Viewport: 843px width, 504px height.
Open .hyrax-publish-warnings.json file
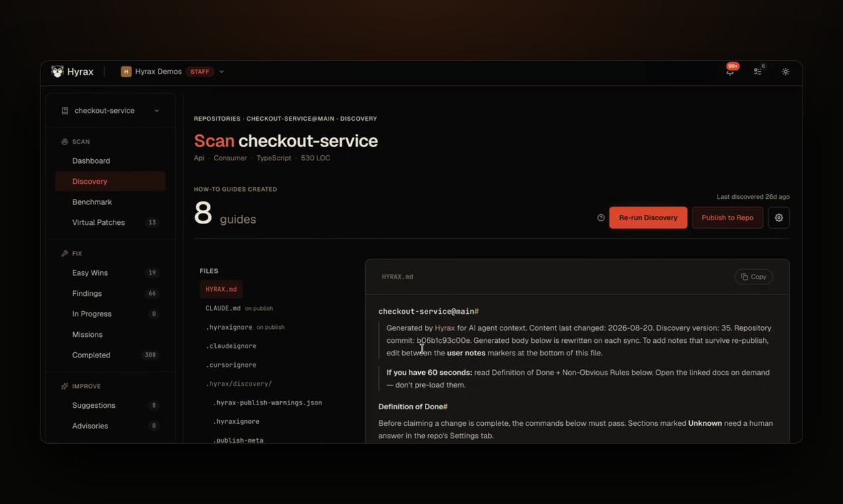[268, 403]
